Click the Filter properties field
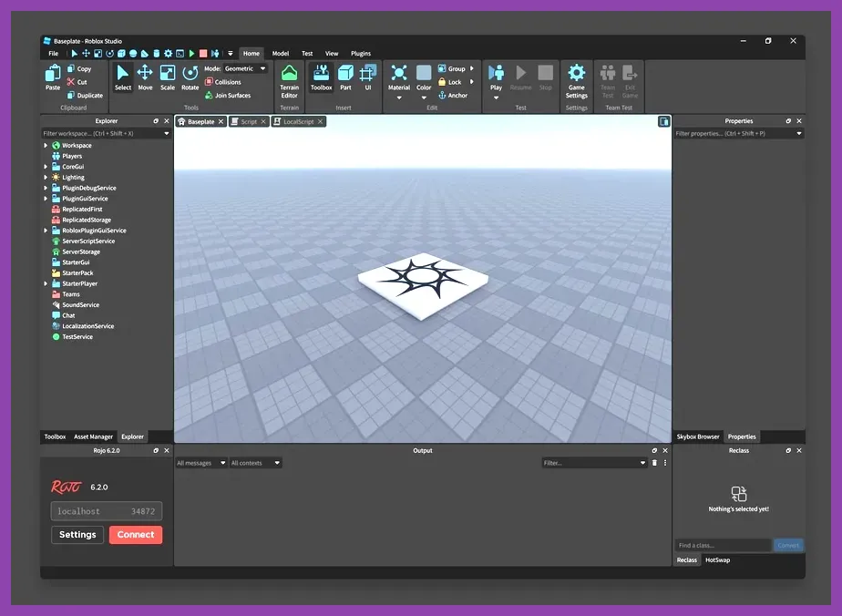The width and height of the screenshot is (842, 616). (738, 133)
